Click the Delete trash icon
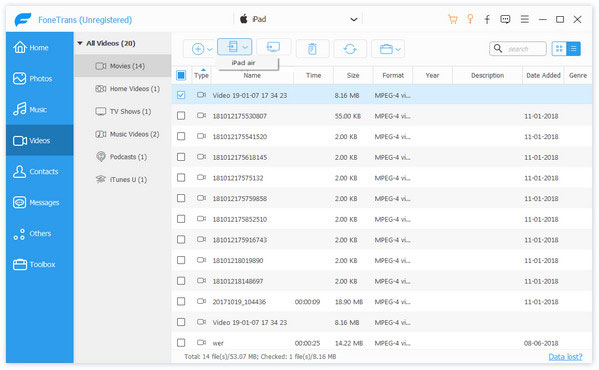599x370 pixels. click(312, 49)
